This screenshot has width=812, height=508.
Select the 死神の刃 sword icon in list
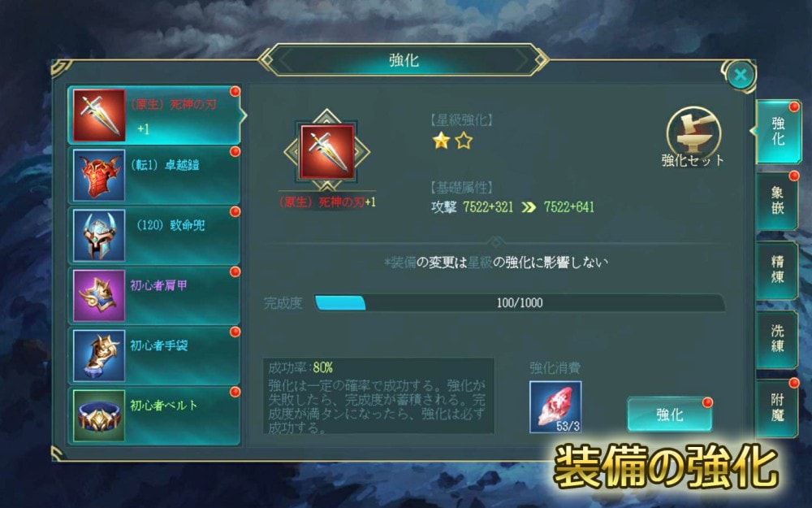[99, 115]
